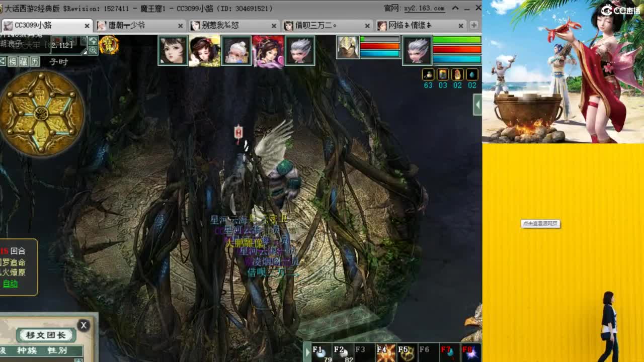The width and height of the screenshot is (644, 362).
Task: Open the 榜 ranking button
Action: pos(13,61)
